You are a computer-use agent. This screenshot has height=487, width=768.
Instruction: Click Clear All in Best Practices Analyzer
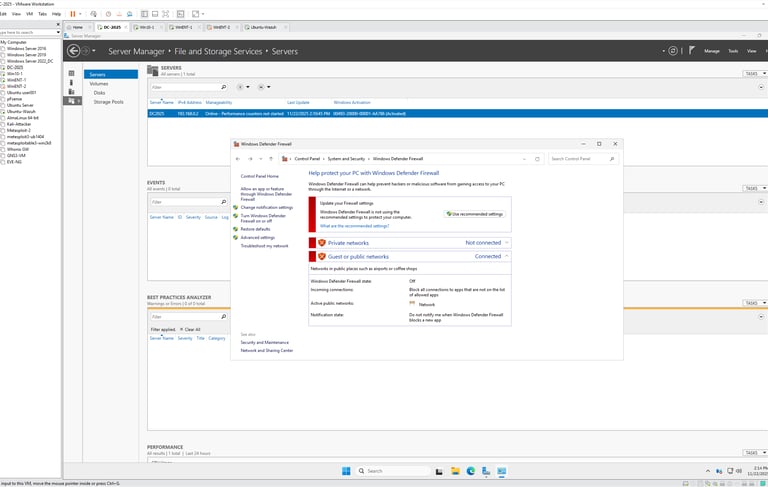pos(190,329)
